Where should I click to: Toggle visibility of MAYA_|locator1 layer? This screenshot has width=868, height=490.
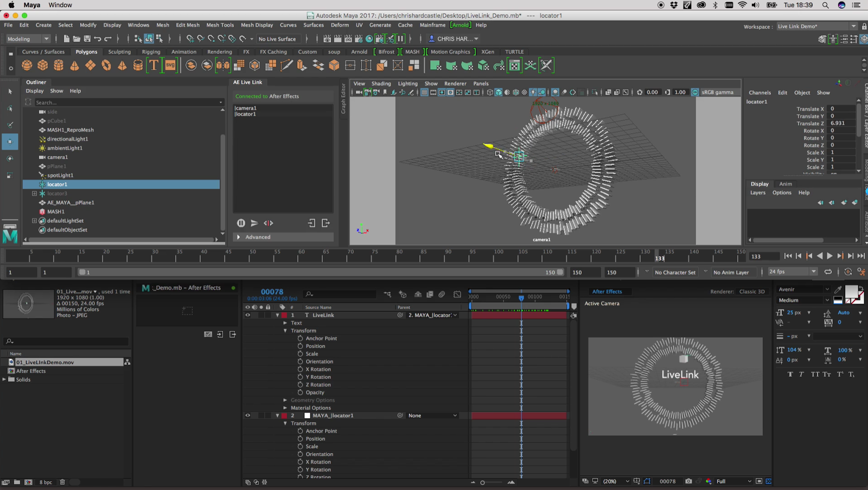click(248, 416)
